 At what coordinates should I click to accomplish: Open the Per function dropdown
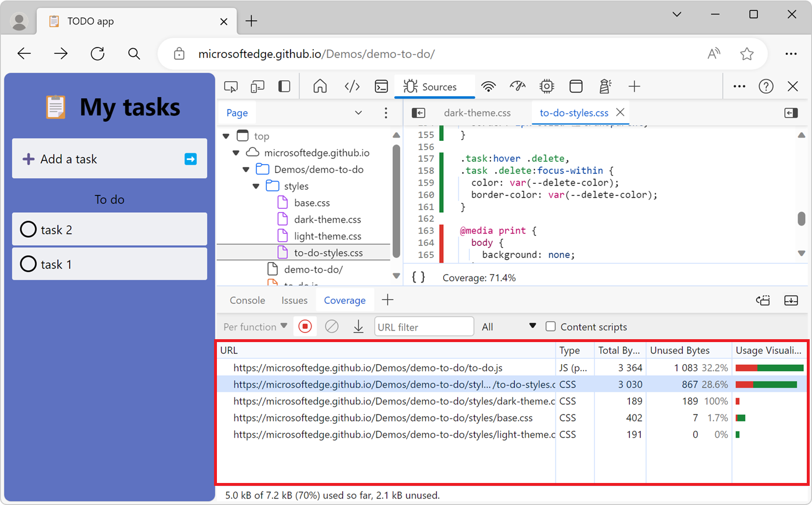coord(254,326)
